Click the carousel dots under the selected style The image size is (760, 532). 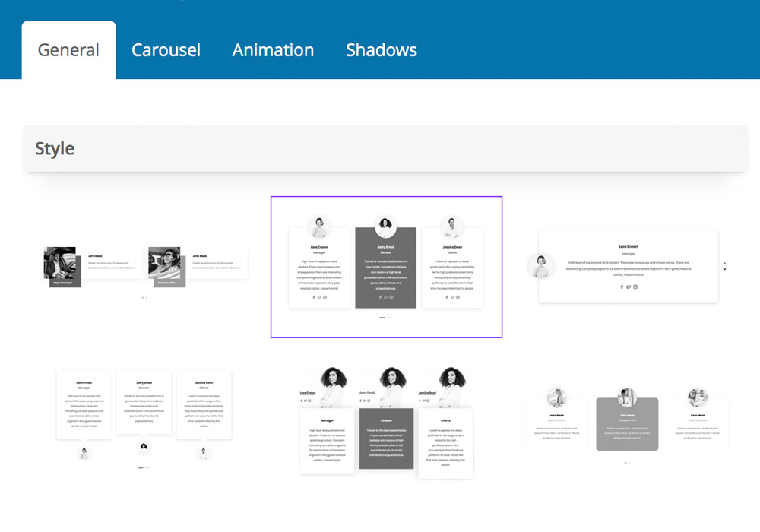(x=385, y=317)
